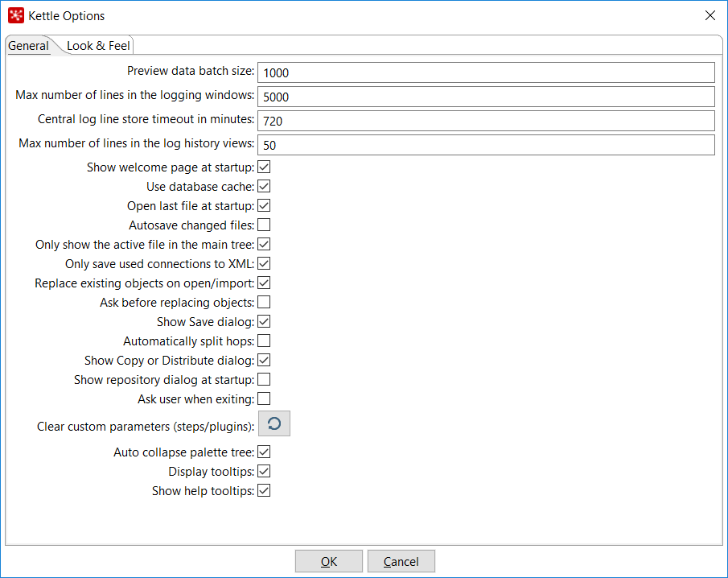Enable Ask before replacing objects
Viewport: 728px width, 578px height.
[x=264, y=303]
